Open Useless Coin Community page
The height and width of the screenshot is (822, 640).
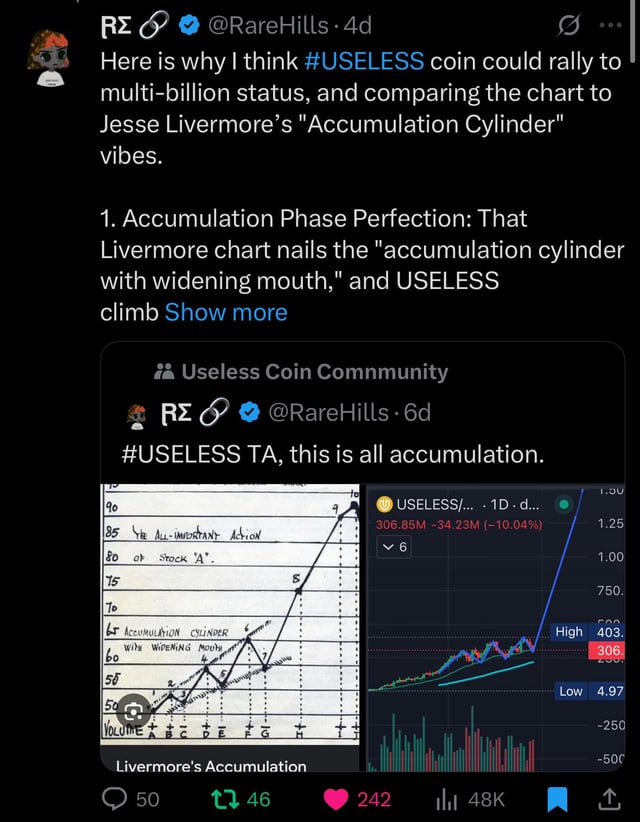click(x=314, y=372)
